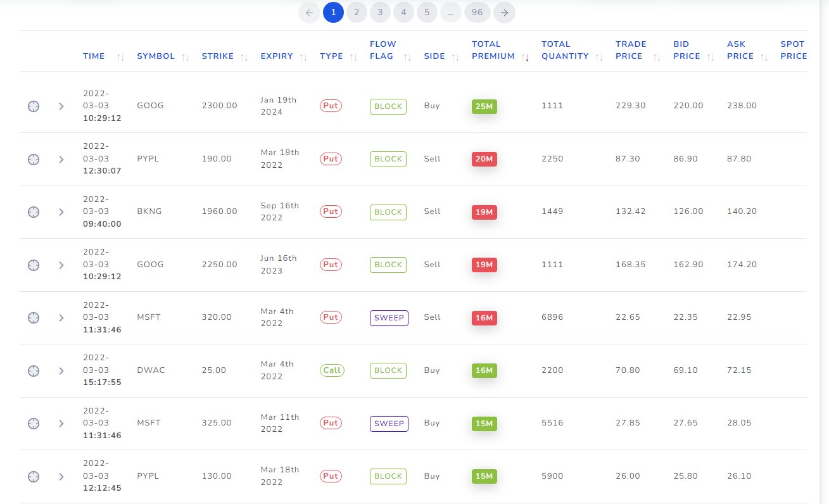Sort by the Expiry column sort arrows
Screen dimensions: 829x504
click(x=303, y=57)
